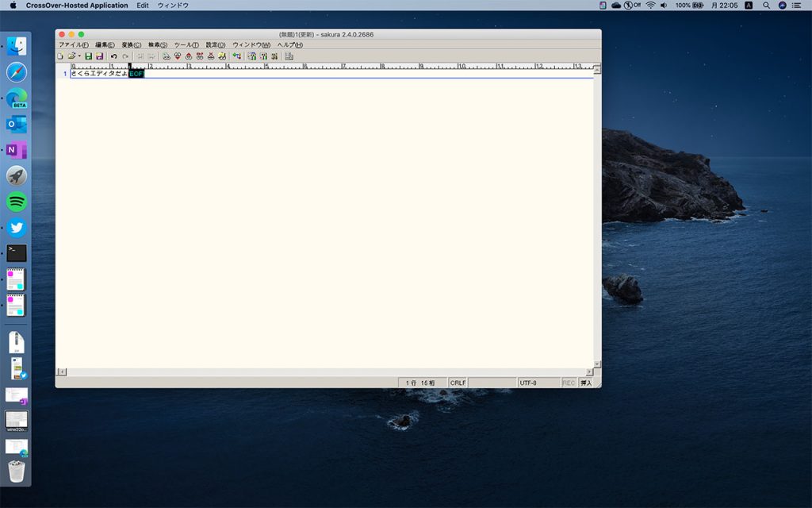812x508 pixels.
Task: Open the ウィンドウ(W) menu in sakura
Action: pos(251,44)
